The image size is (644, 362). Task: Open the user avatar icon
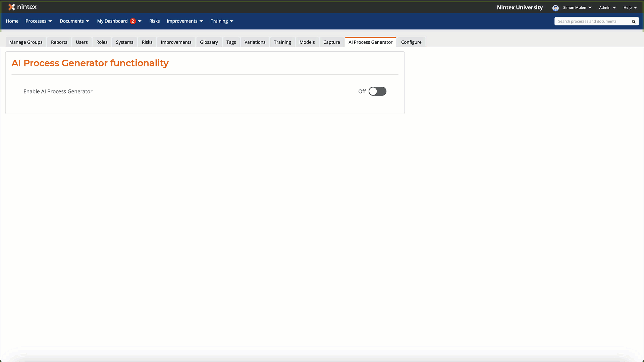(x=555, y=8)
